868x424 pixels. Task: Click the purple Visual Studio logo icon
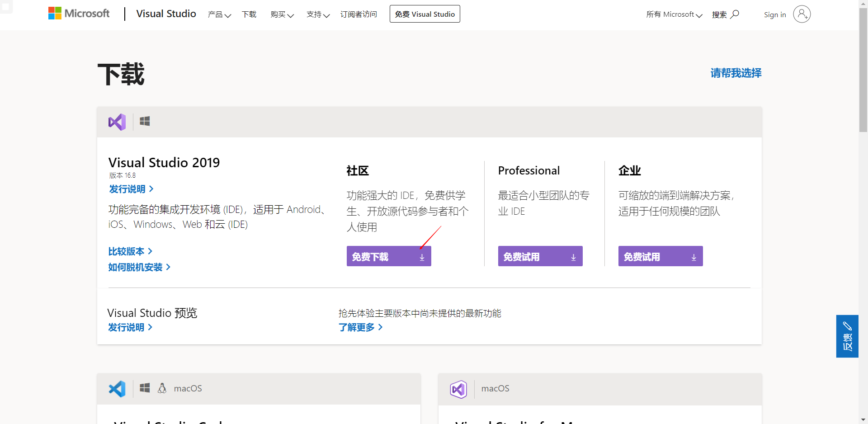[117, 122]
